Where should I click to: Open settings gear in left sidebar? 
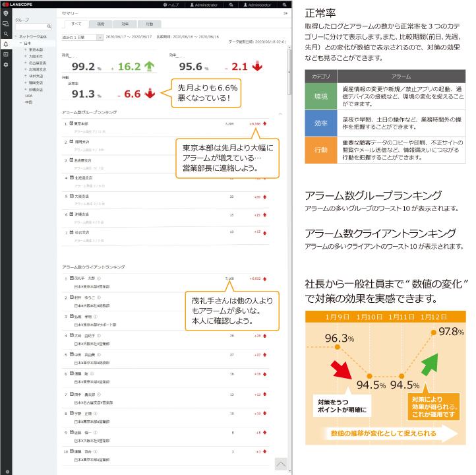point(6,65)
